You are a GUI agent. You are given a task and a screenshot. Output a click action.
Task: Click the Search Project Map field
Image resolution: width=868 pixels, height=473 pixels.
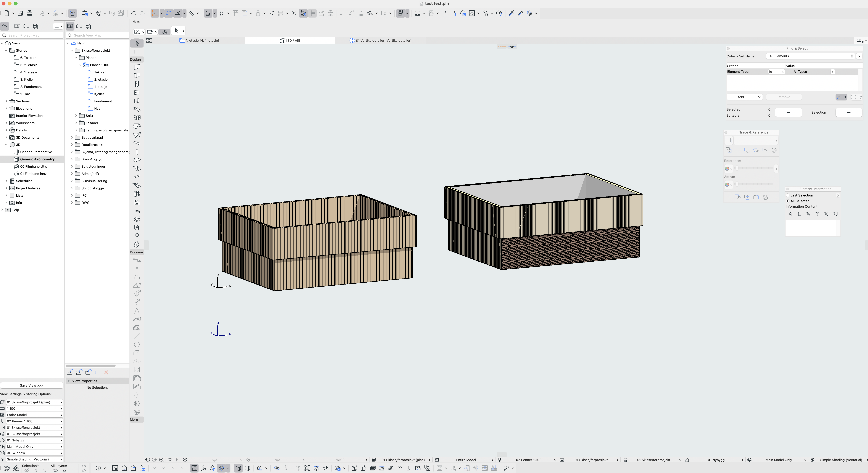(x=34, y=35)
